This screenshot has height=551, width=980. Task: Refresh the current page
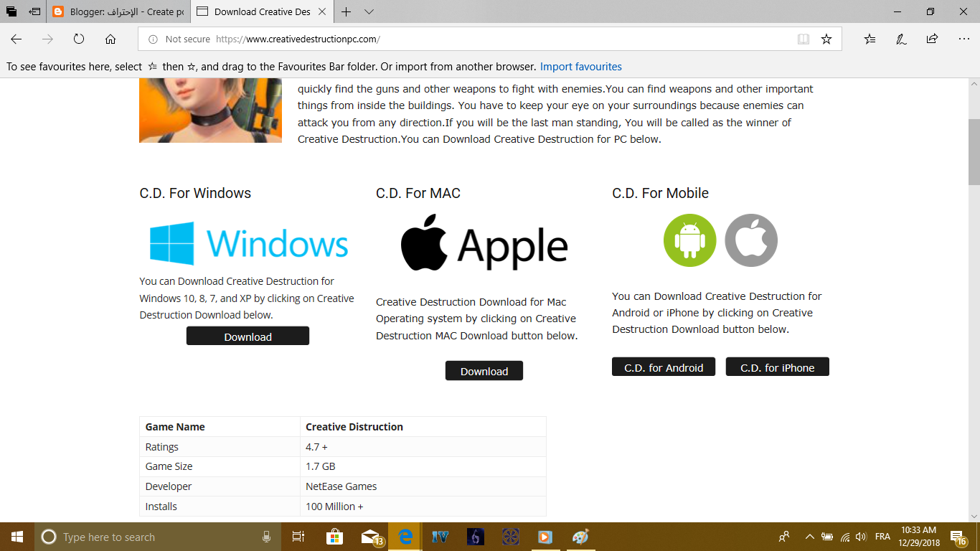click(79, 39)
